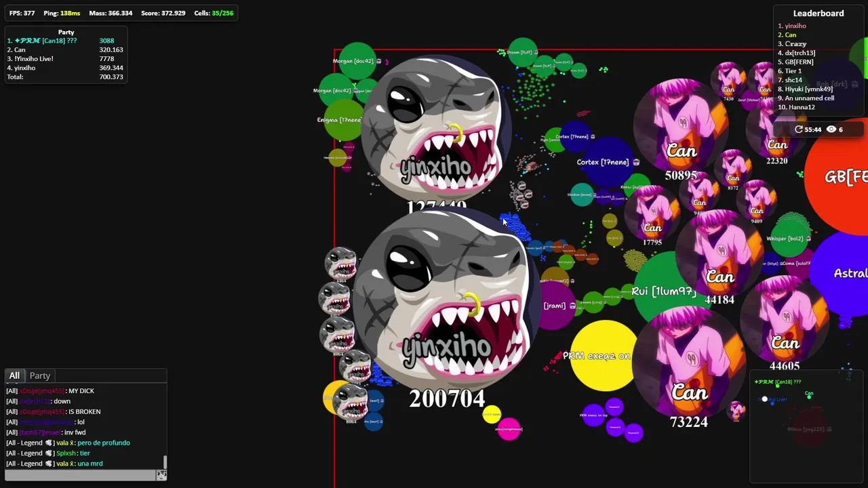Select leaderboard entry 7. shc14
This screenshot has width=868, height=488.
(x=790, y=80)
